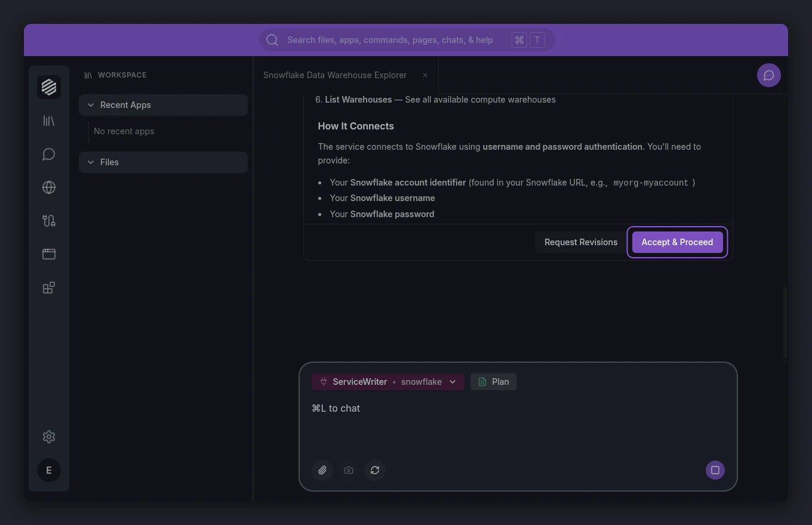Open the library icon in sidebar
Screen dimensions: 812x525
pos(49,121)
